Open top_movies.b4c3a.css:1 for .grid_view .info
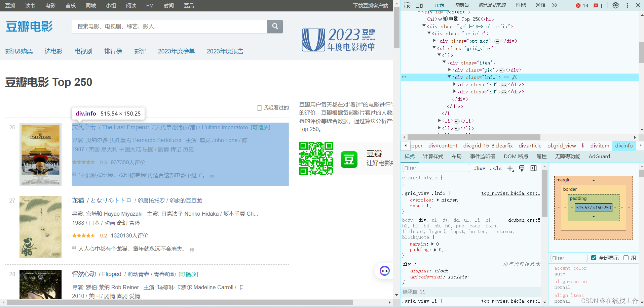 (x=510, y=193)
